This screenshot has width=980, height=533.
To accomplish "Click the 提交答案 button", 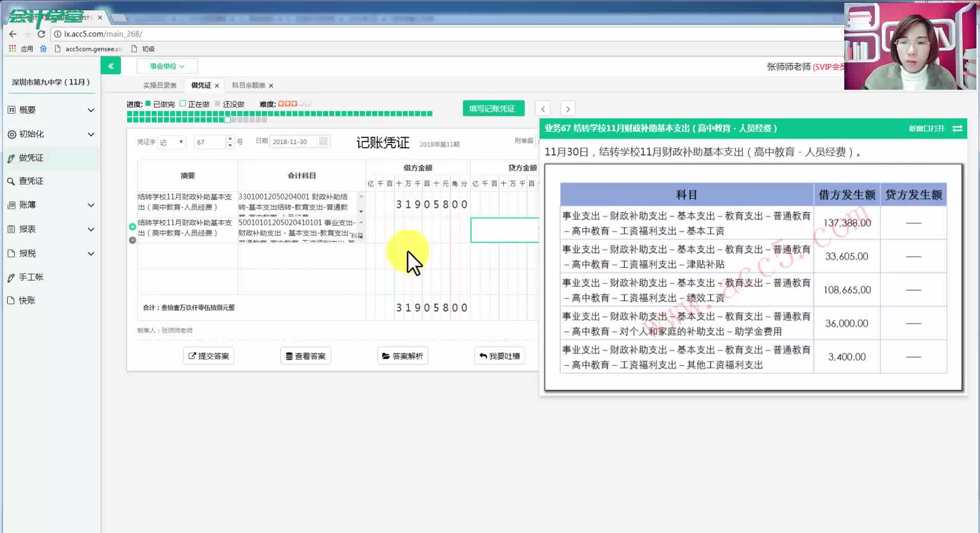I will tap(209, 356).
